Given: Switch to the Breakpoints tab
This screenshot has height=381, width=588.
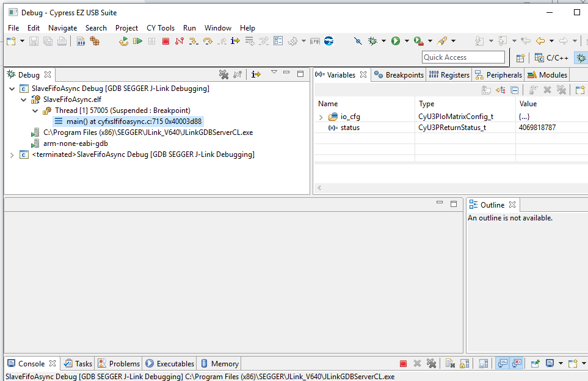Looking at the screenshot, I should point(404,74).
